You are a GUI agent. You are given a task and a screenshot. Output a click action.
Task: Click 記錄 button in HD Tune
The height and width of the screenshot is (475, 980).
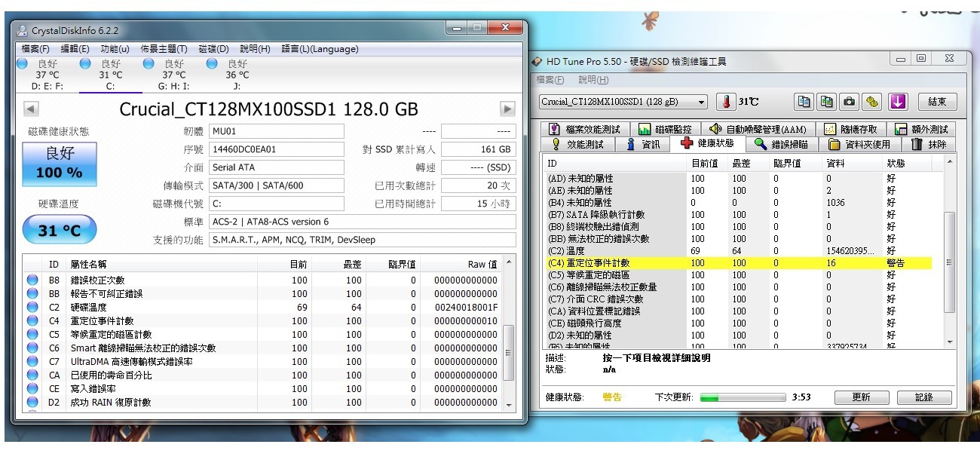click(924, 397)
